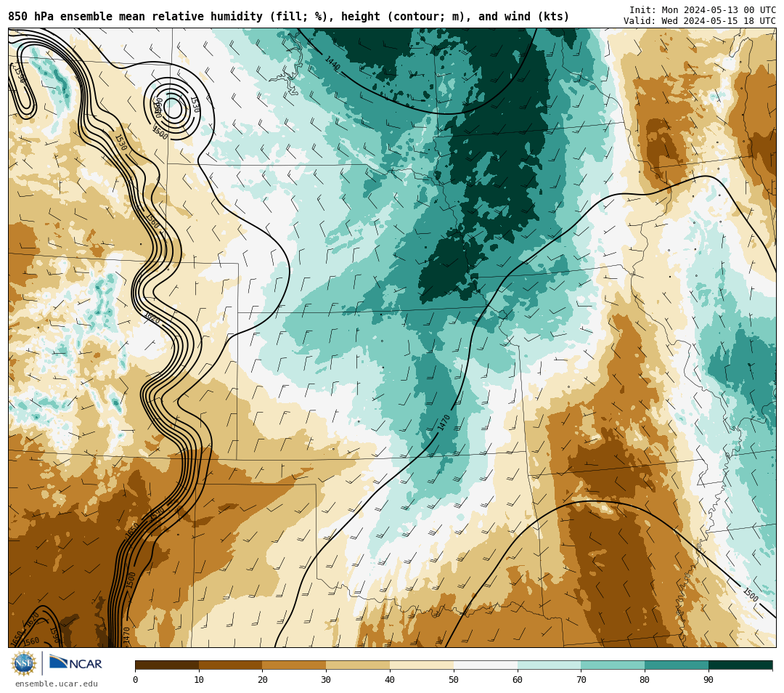Click colorbar tick label '30'
Viewport: 784px width, 693px height.
tap(326, 680)
